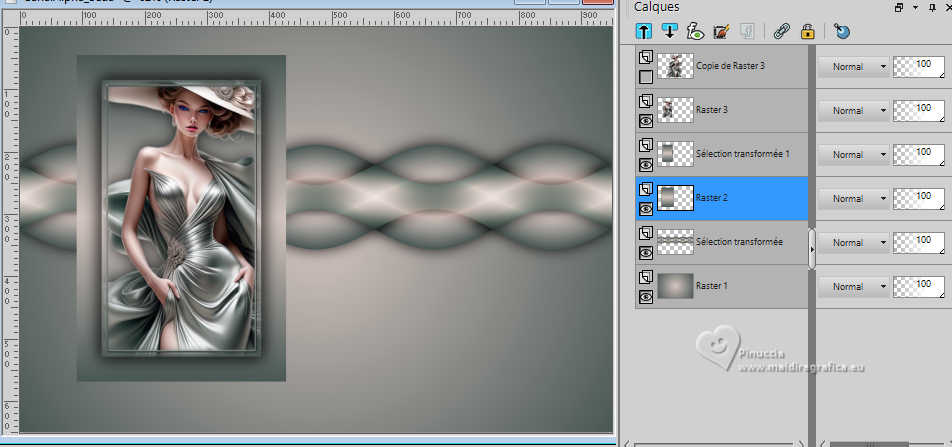Click opacity field of Sélection transformée layer
Viewport: 952px width, 447px height.
coord(919,242)
